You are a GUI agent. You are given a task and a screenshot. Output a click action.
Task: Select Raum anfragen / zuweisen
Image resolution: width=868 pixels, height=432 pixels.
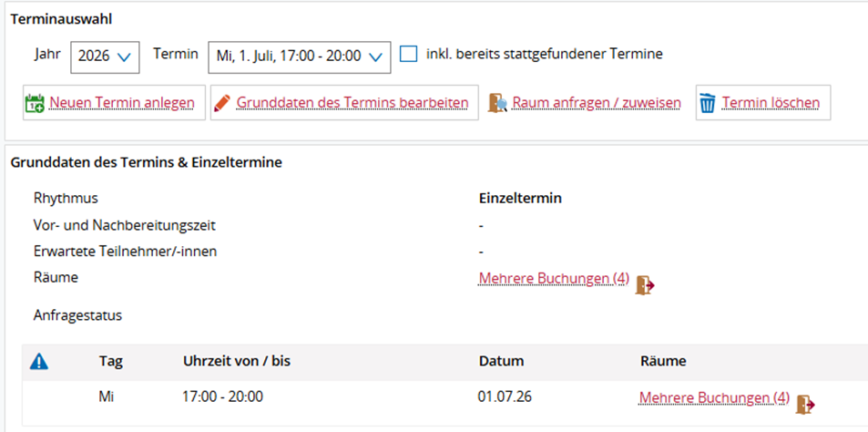[597, 102]
